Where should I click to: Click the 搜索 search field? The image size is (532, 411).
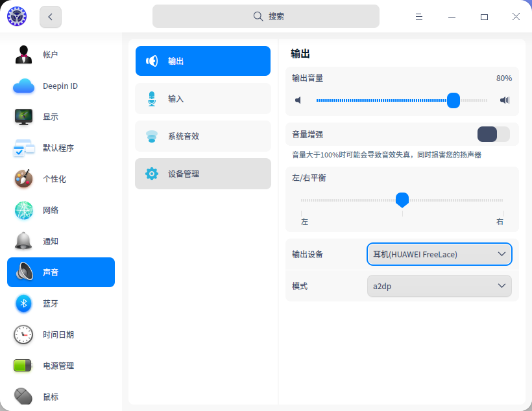[x=266, y=16]
